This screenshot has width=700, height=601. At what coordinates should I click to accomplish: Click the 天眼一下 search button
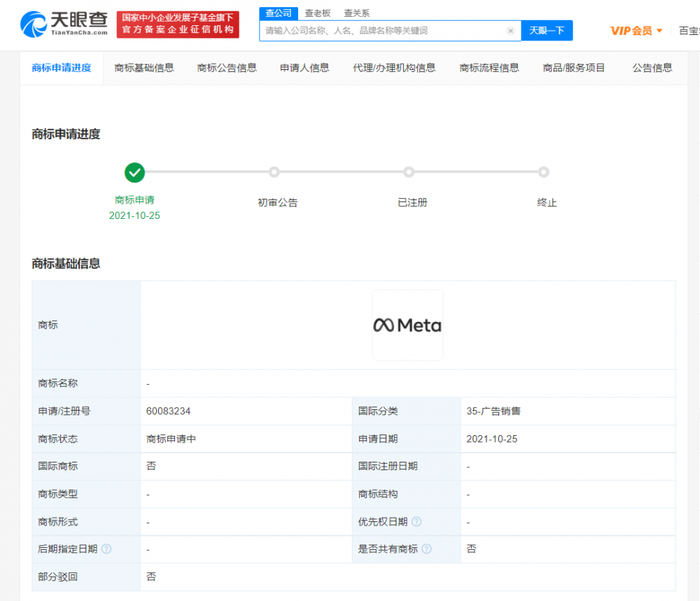click(x=547, y=30)
